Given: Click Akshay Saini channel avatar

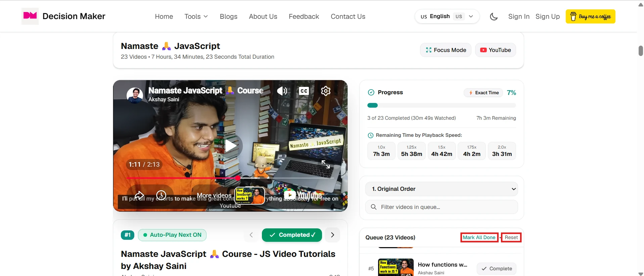Looking at the screenshot, I should tap(135, 95).
